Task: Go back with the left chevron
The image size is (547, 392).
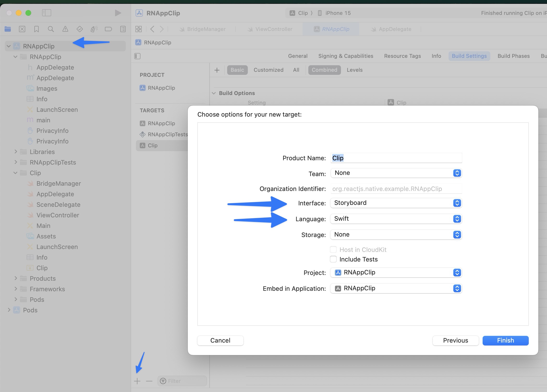Action: [x=152, y=29]
